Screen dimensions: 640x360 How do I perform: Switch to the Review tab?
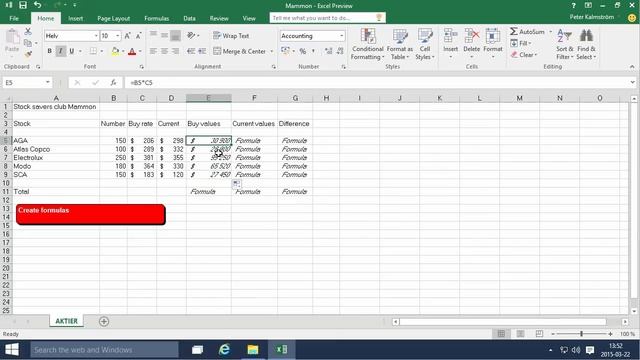[219, 18]
